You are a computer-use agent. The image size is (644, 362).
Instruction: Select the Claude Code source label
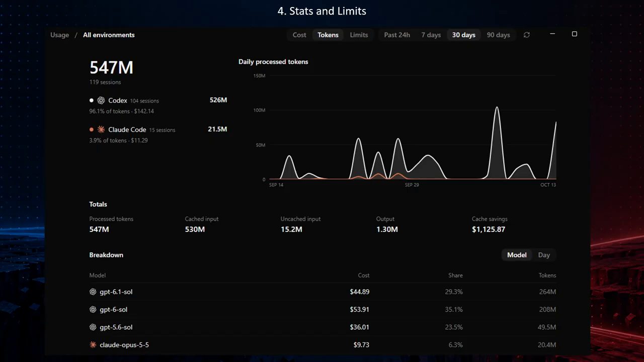point(127,129)
